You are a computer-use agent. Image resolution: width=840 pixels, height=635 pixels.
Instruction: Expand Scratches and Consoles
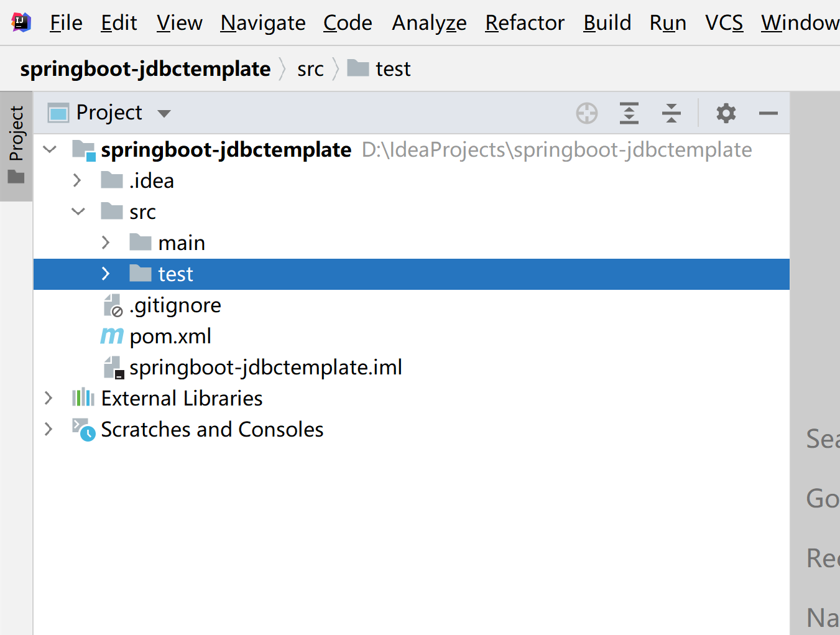(48, 429)
